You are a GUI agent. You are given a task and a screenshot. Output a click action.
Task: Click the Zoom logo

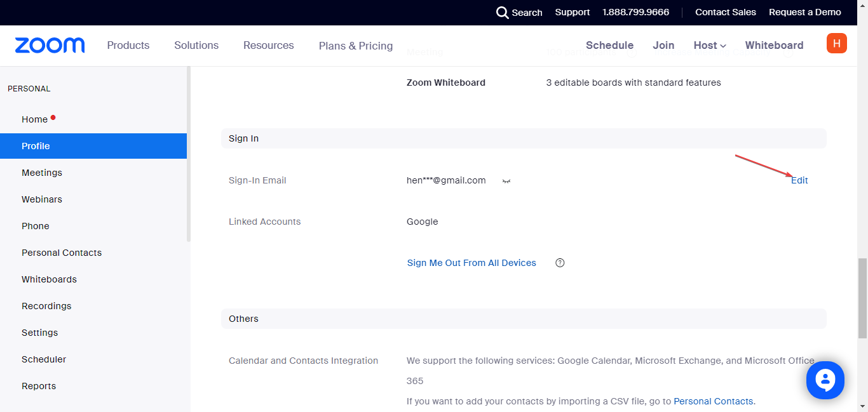50,45
